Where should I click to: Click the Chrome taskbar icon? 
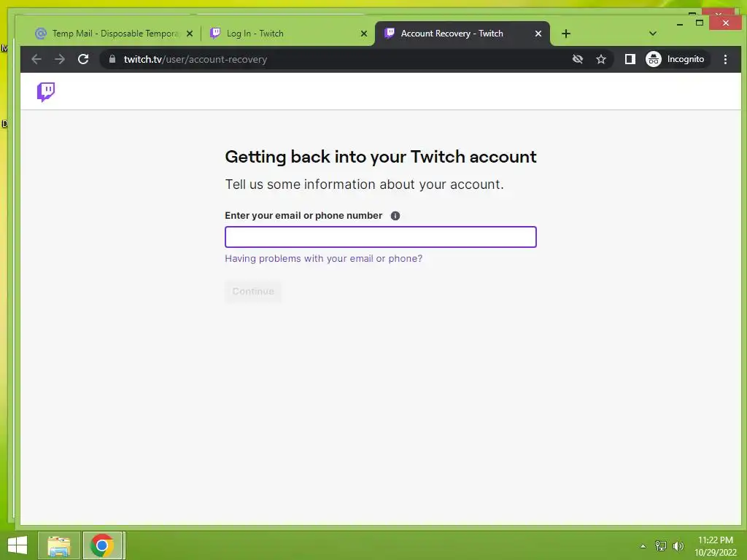coord(102,545)
